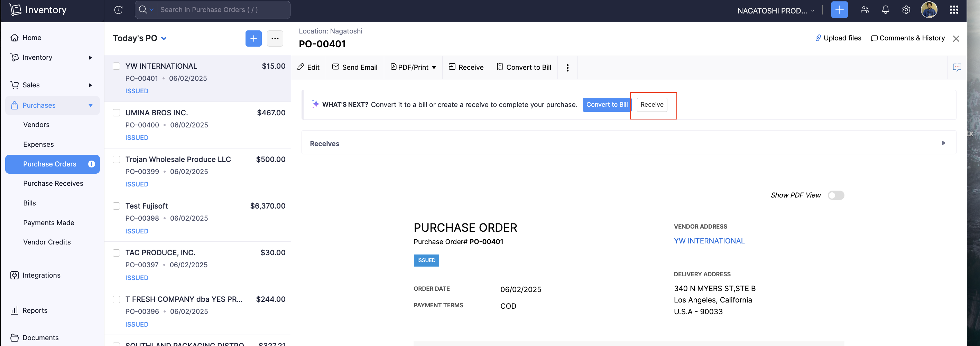Viewport: 980px width, 346px height.
Task: Click new purchase order plus button in list
Action: click(x=253, y=38)
